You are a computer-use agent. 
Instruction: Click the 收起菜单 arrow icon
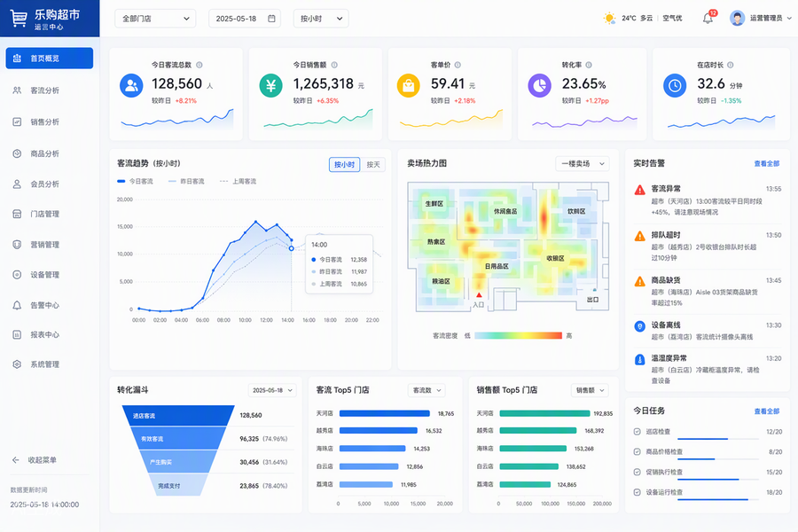[x=16, y=460]
